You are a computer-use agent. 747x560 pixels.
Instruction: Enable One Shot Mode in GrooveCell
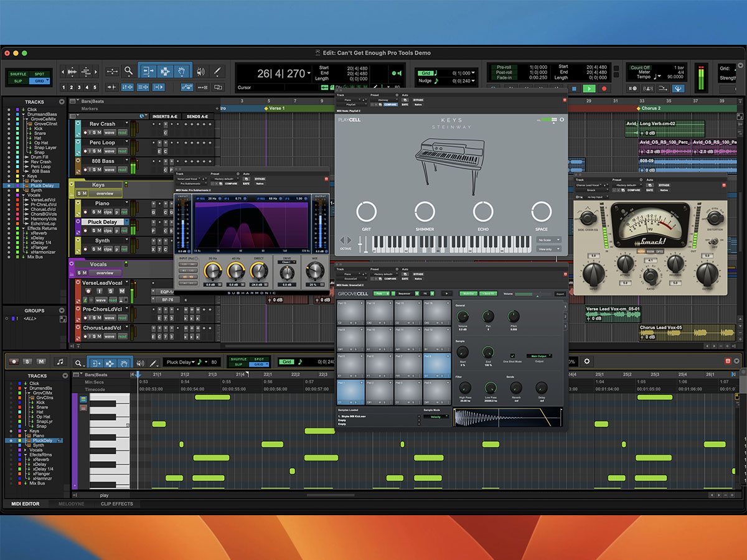(x=512, y=355)
